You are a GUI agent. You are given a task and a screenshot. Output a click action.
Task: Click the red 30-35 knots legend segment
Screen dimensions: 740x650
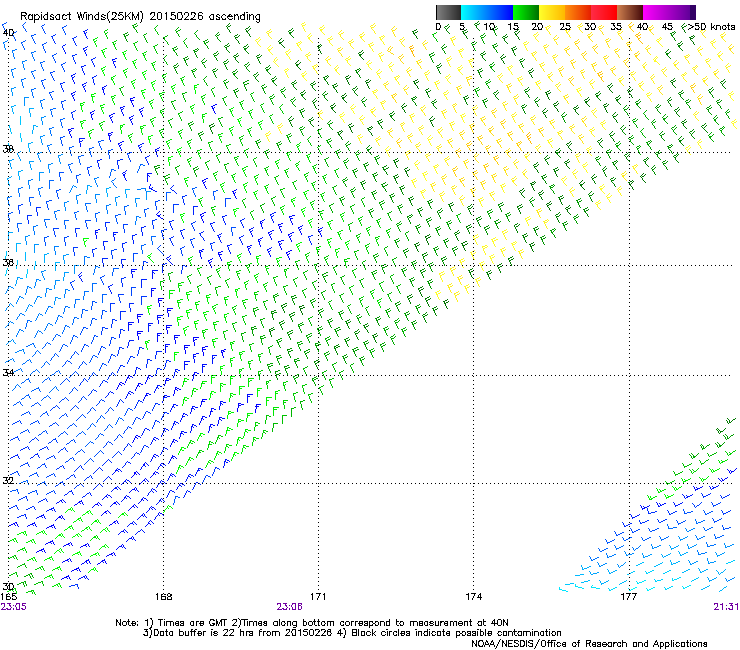pos(604,12)
